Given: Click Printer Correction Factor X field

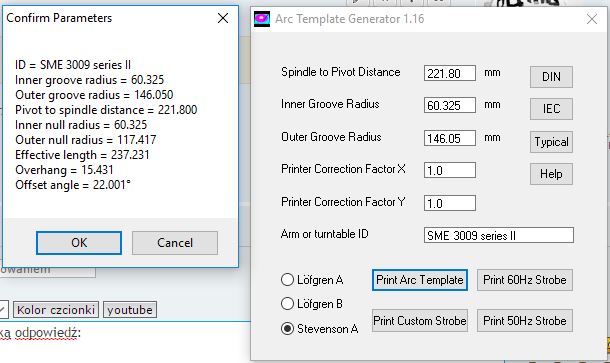Looking at the screenshot, I should [450, 170].
